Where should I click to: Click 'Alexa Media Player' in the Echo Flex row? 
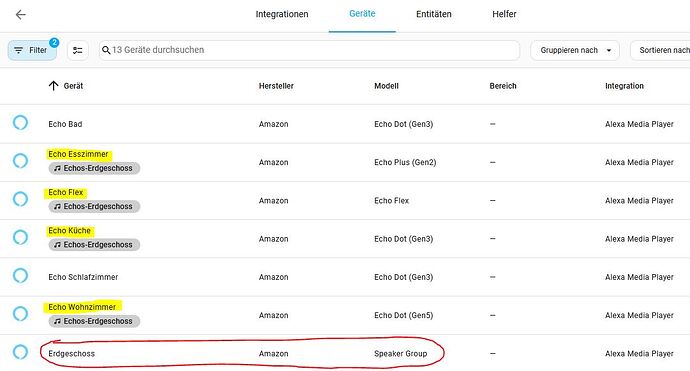coord(639,201)
